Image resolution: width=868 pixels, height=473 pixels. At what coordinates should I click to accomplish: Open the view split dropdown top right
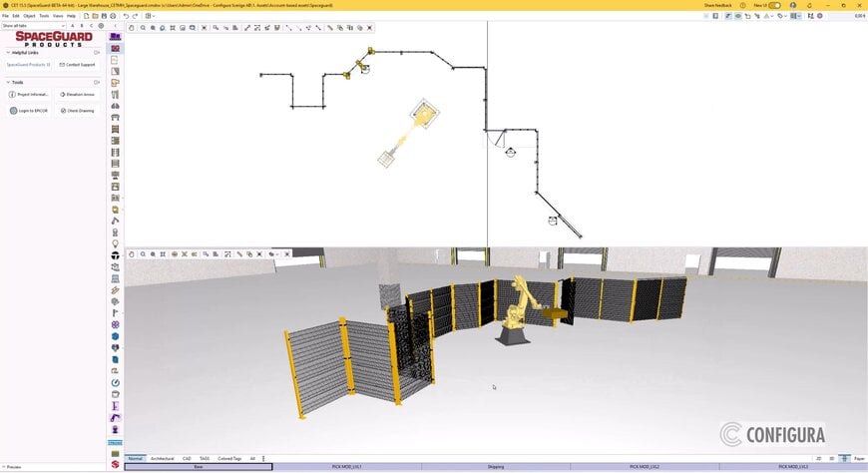pos(795,16)
